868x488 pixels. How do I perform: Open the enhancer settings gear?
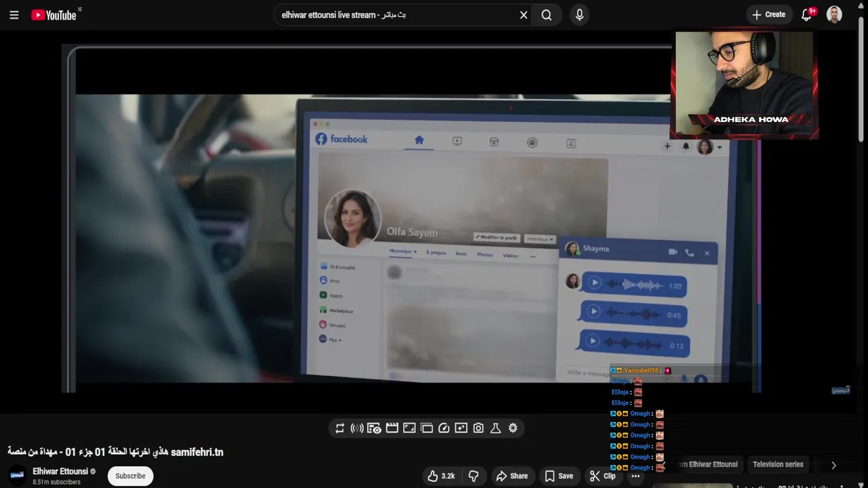(x=513, y=428)
